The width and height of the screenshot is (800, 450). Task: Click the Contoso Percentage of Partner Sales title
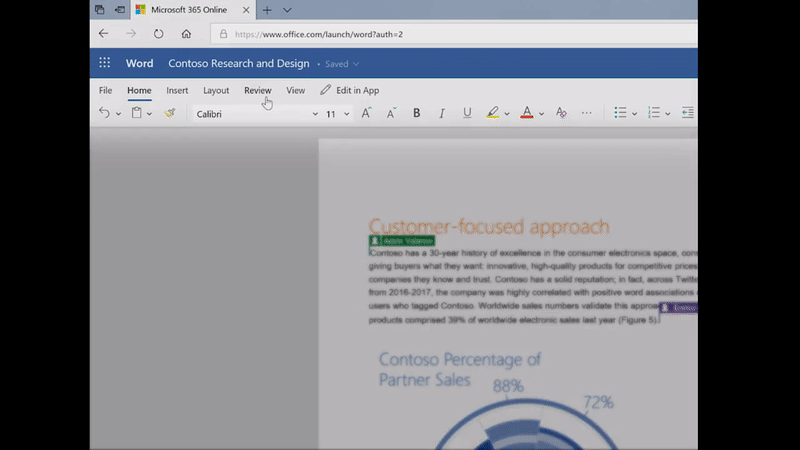[460, 369]
